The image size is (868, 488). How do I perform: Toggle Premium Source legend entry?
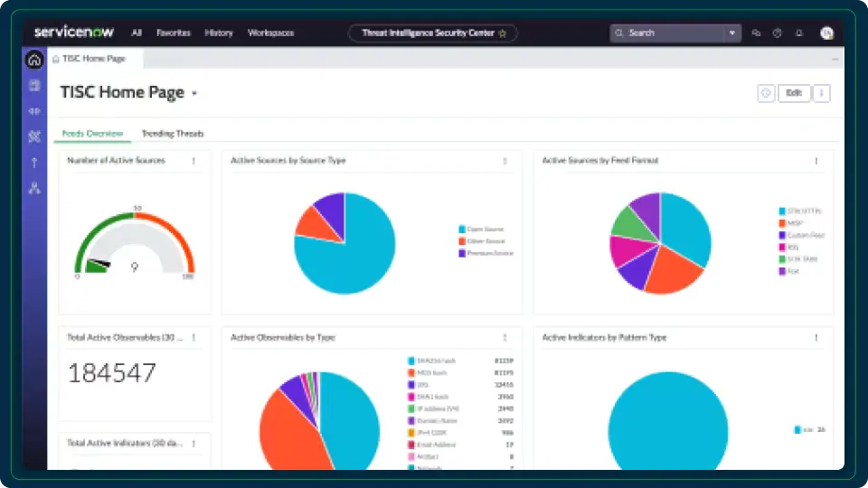pyautogui.click(x=486, y=253)
